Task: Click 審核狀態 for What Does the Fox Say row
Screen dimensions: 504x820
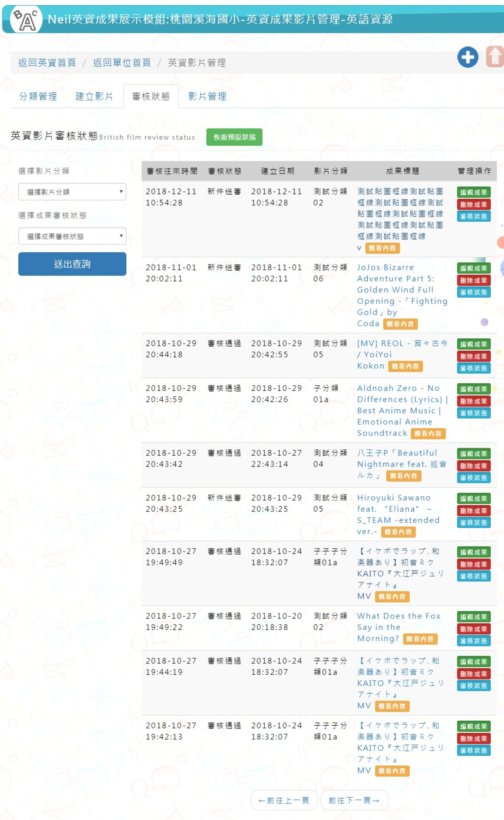Action: coord(473,641)
